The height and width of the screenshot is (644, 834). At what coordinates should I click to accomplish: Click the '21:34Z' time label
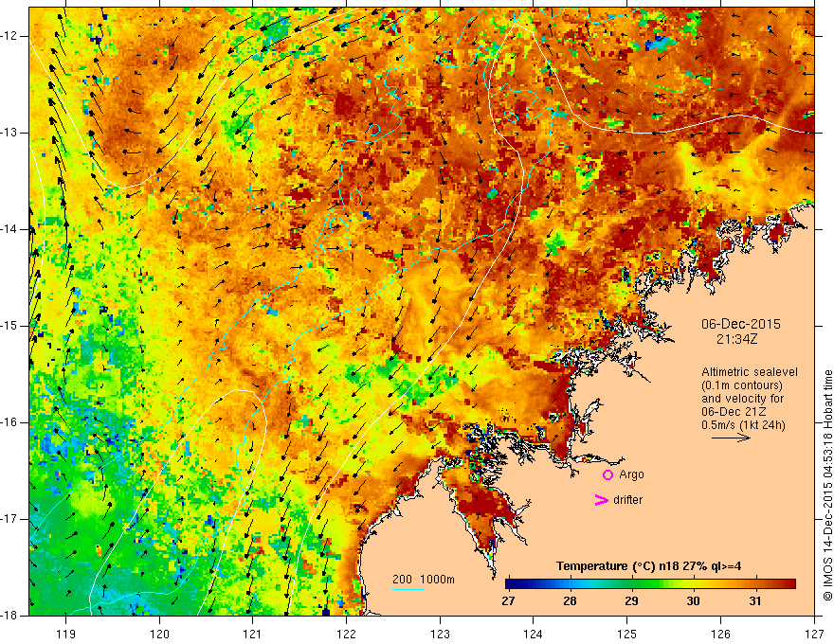[x=736, y=339]
